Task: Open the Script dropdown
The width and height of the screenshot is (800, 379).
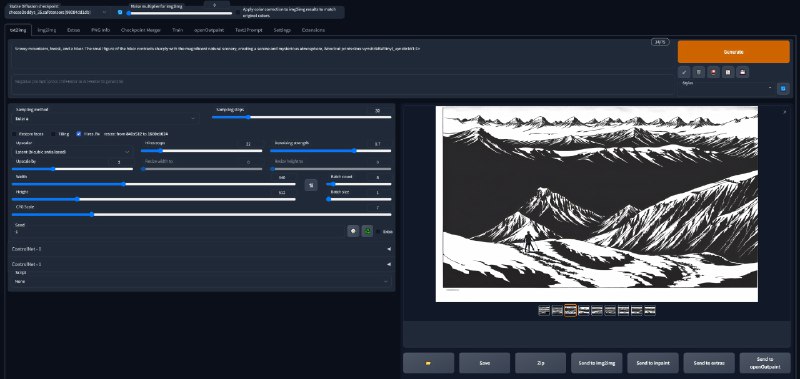Action: pyautogui.click(x=202, y=282)
